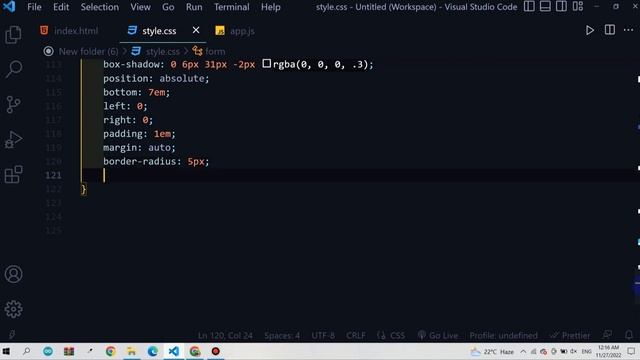This screenshot has width=640, height=360.
Task: Click the 'bottom: 7em;' code line
Action: tap(136, 92)
